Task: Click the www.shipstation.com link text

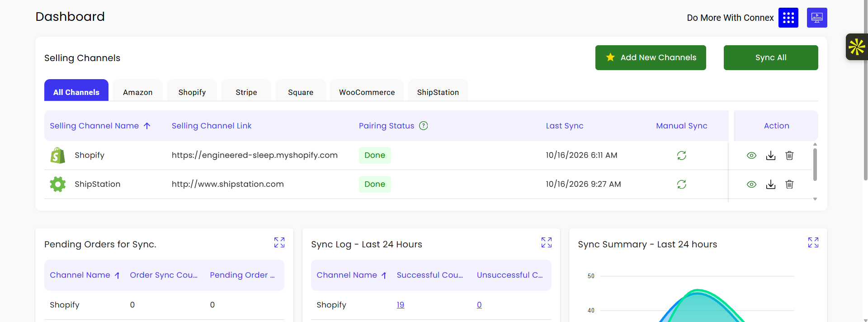Action: (x=228, y=184)
